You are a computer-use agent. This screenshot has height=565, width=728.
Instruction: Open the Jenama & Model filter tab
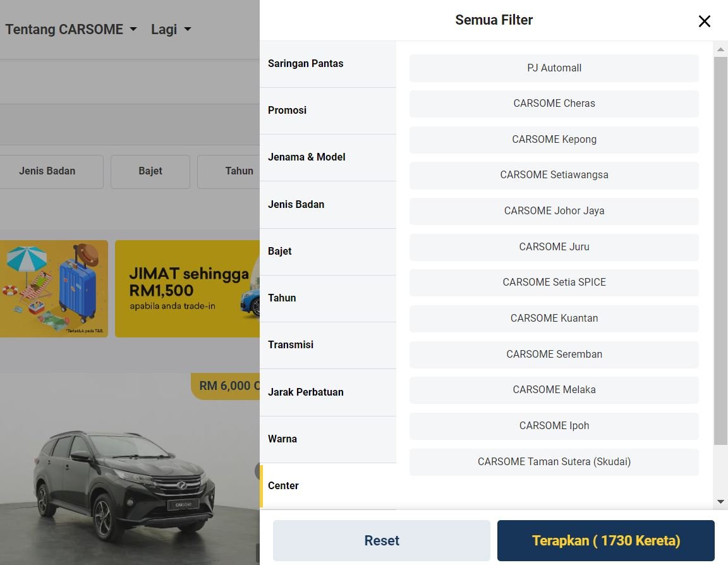click(327, 157)
